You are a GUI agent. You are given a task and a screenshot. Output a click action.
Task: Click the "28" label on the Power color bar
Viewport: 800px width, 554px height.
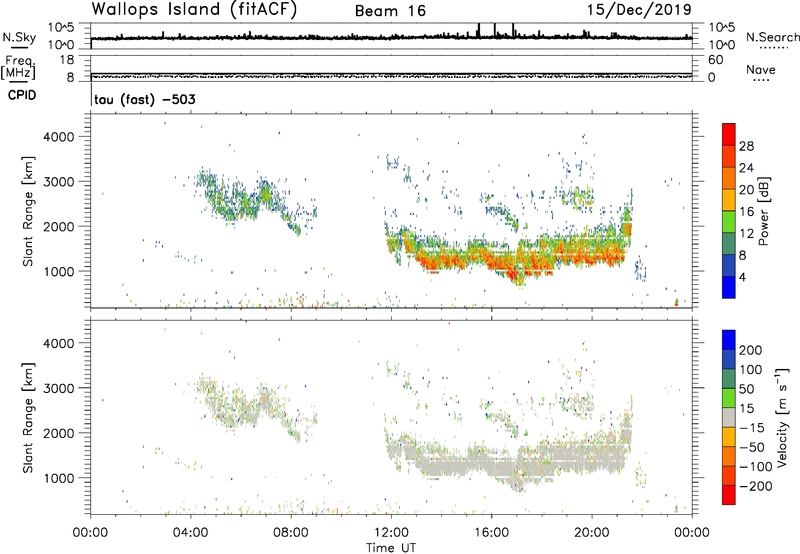click(746, 146)
